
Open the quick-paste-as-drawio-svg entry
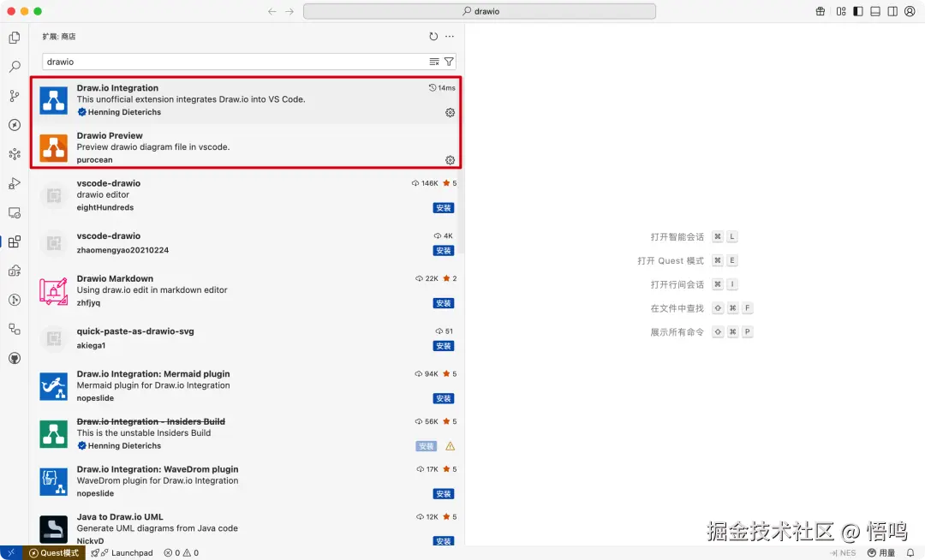247,338
